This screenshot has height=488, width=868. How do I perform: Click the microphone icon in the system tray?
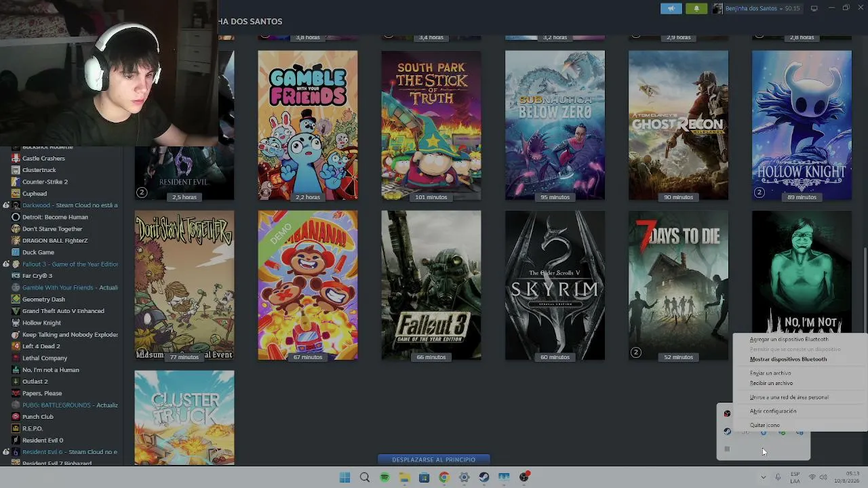[778, 477]
